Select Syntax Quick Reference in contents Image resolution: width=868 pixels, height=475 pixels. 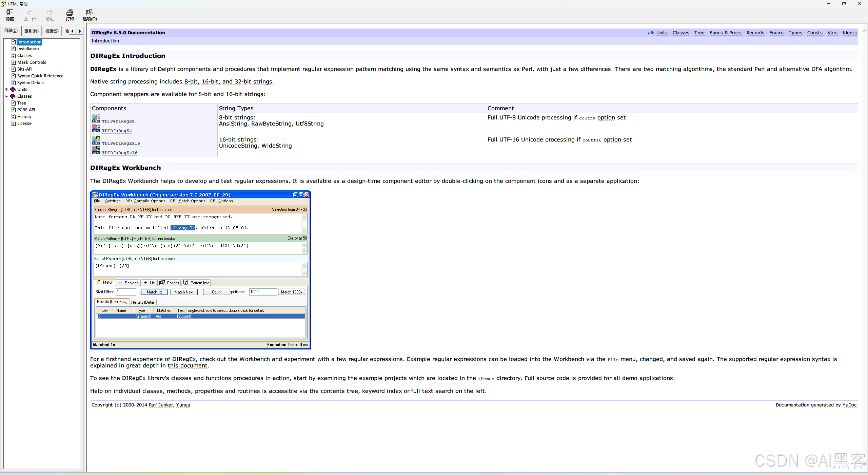(x=40, y=76)
